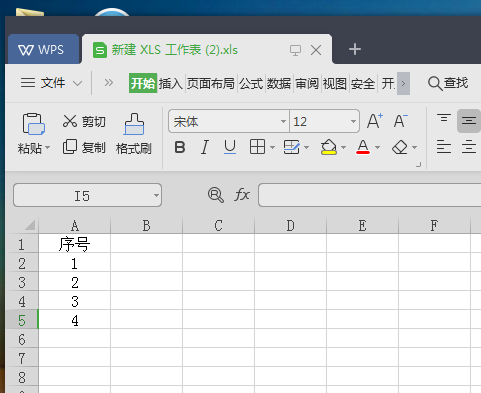Switch to the 数据 ribbon tab

pos(279,83)
